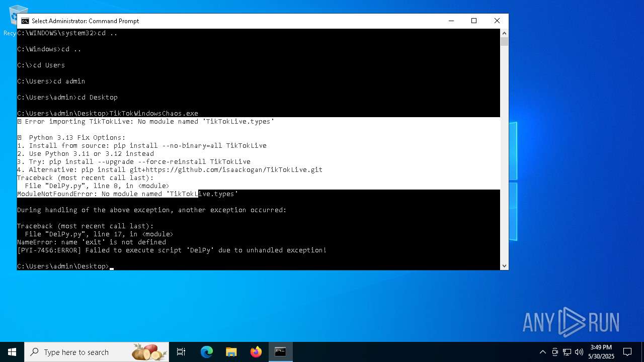Click 'During handling of the above exception' line
Image resolution: width=644 pixels, height=362 pixels.
[152, 210]
